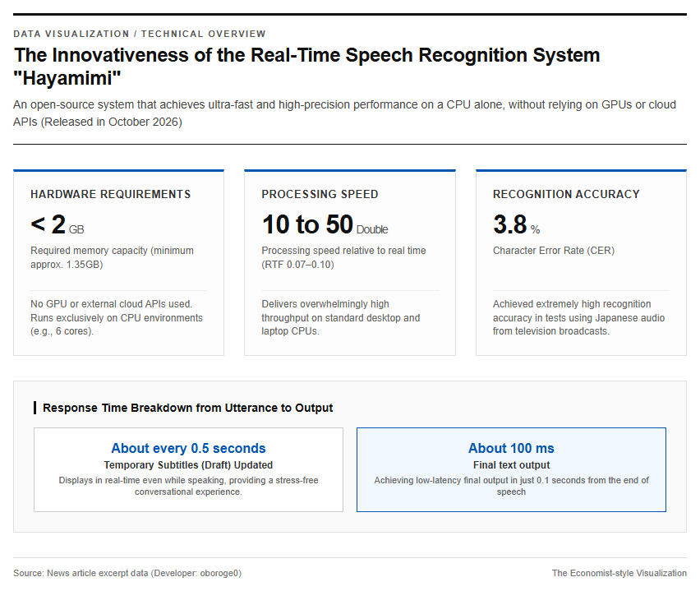Click the "RECOGNITION ACCURACY" card heading
Screen dimensions: 700x591
tap(566, 194)
